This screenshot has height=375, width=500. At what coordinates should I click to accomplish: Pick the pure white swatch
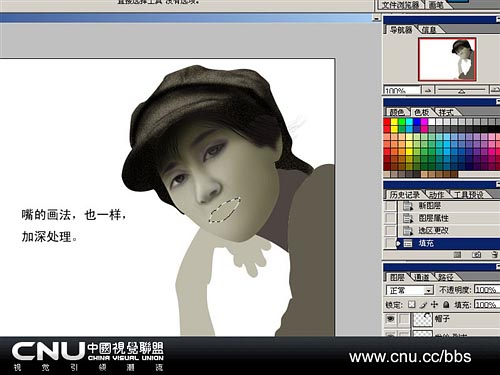coord(432,122)
